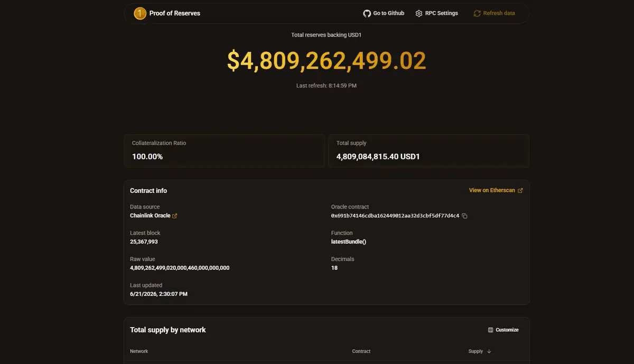Click the Customize columns icon

[x=490, y=330]
